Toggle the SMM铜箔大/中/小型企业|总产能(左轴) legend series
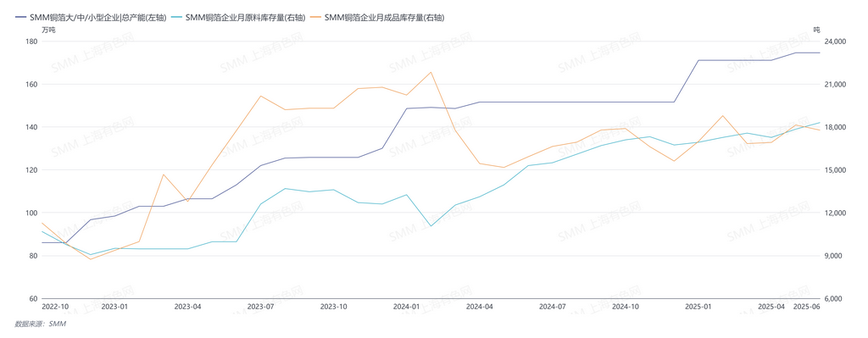Screen dimensions: 868x338 (91, 18)
